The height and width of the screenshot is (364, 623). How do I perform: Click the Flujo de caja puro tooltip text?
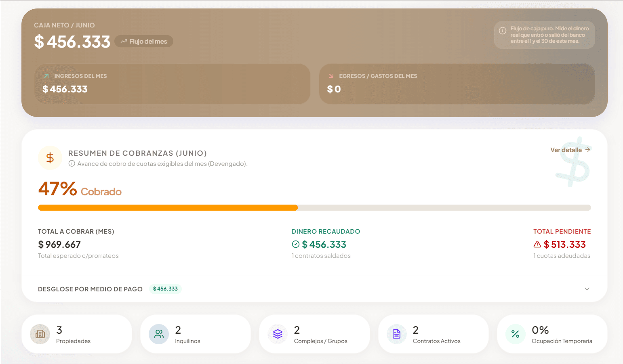point(549,35)
